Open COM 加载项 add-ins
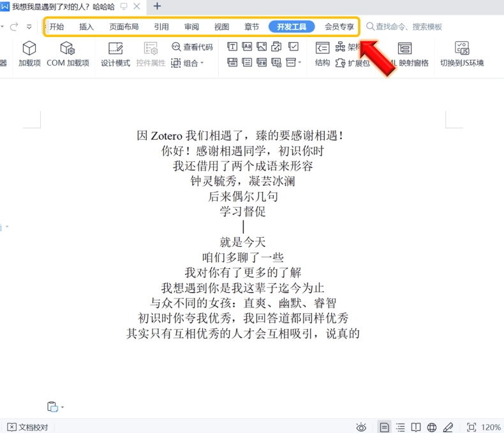This screenshot has width=504, height=433. coord(68,54)
